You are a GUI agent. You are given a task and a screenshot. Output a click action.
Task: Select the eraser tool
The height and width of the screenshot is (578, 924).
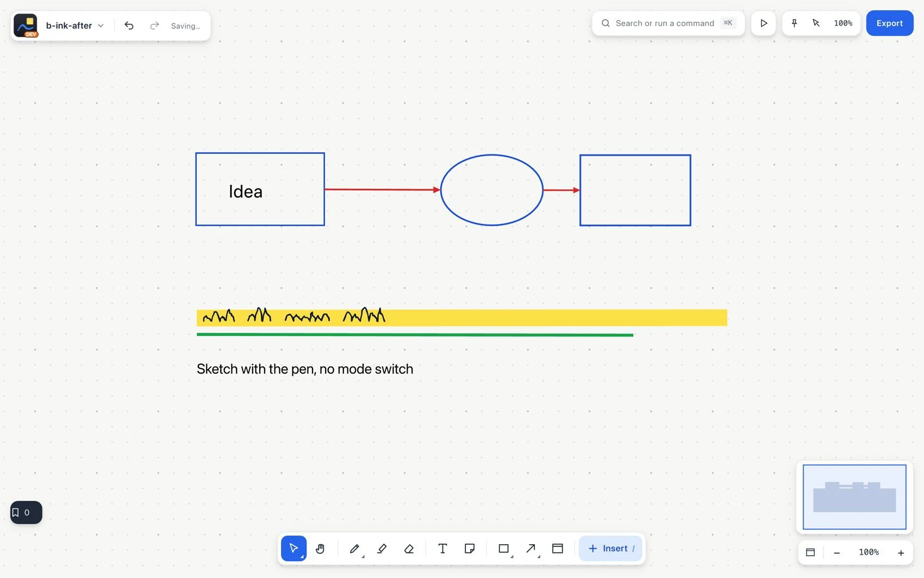point(409,548)
